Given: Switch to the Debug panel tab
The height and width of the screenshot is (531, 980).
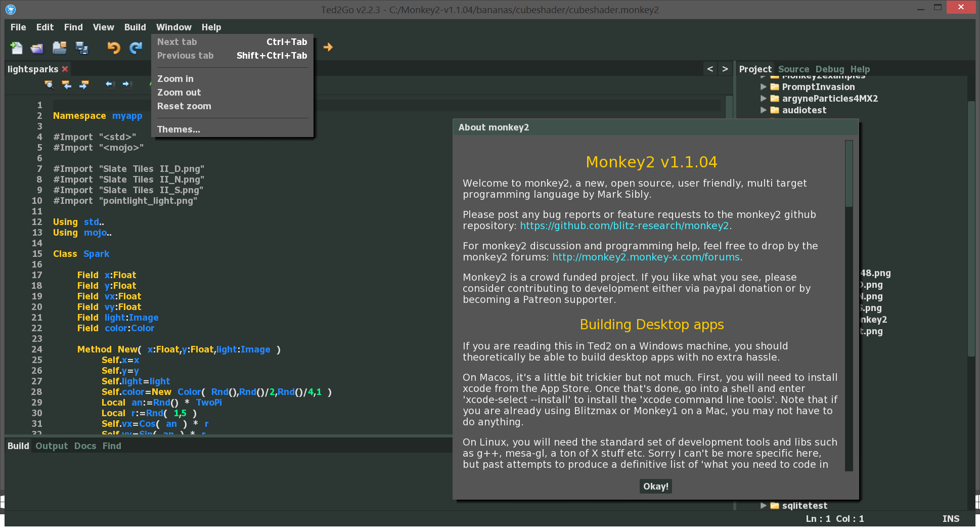Looking at the screenshot, I should coord(829,69).
